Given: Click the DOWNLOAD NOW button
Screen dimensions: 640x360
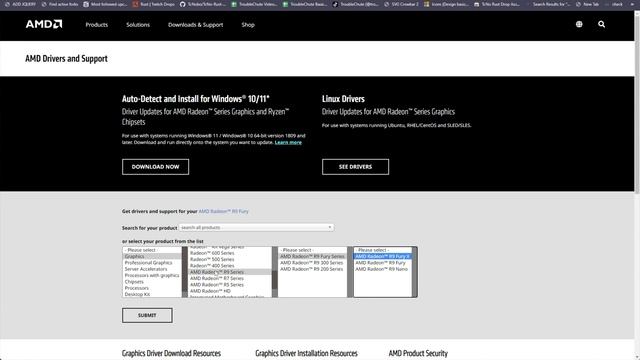Looking at the screenshot, I should click(x=156, y=167).
